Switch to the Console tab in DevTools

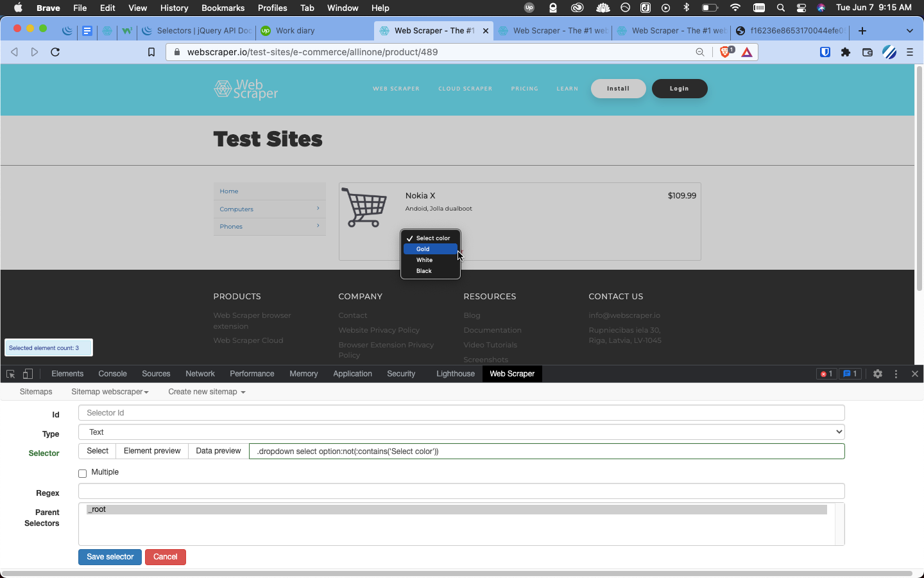pos(112,373)
